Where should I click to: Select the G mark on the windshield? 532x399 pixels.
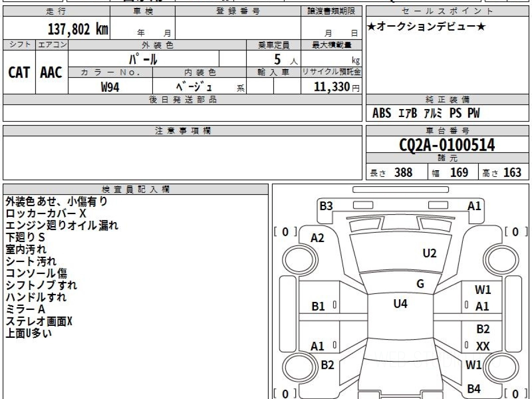click(x=420, y=284)
